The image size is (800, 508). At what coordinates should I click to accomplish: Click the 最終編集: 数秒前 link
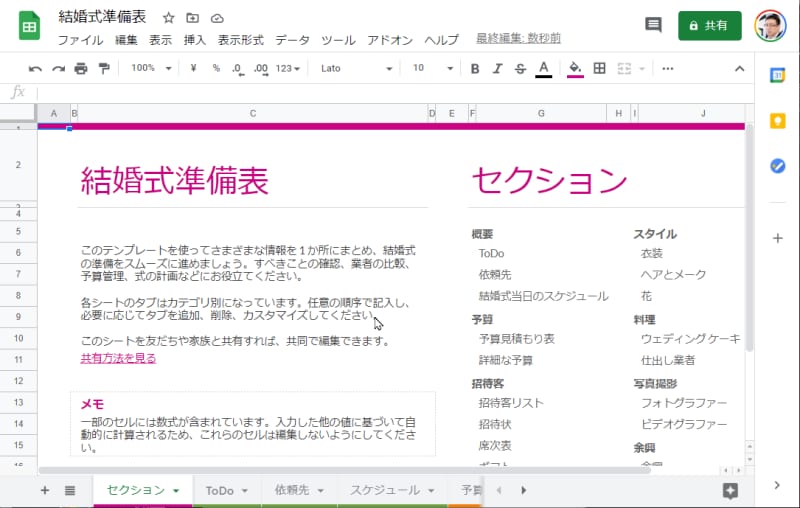pyautogui.click(x=518, y=38)
